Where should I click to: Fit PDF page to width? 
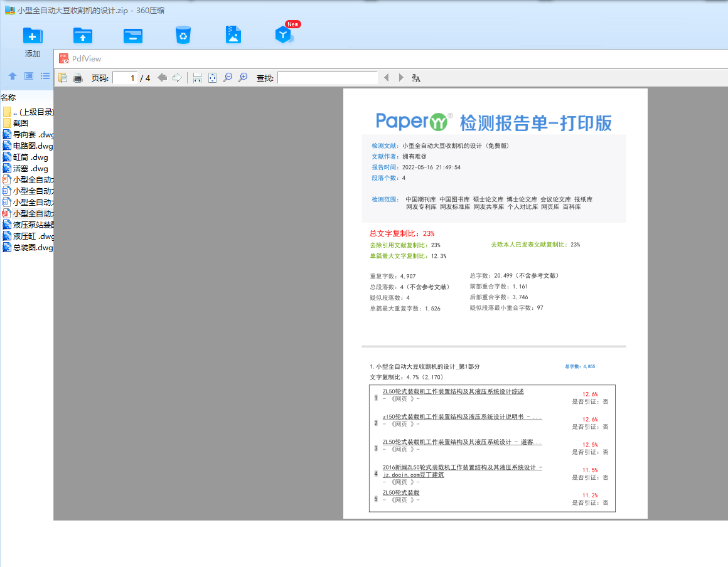[x=197, y=78]
